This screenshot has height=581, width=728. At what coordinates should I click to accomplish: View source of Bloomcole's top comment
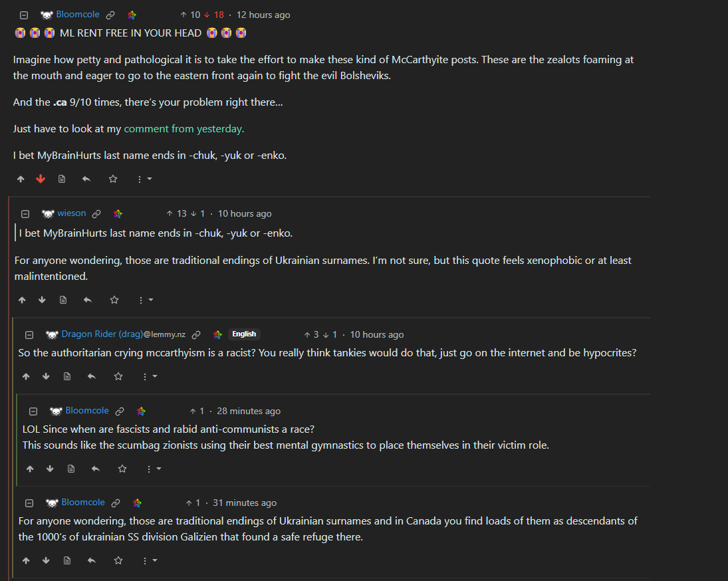tap(62, 179)
